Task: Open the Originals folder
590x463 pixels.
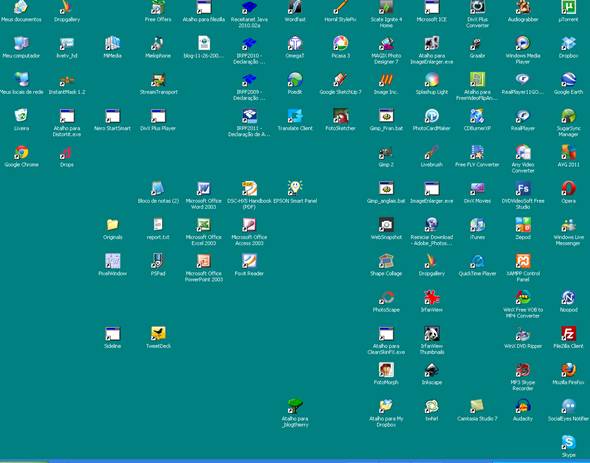Action: 112,225
